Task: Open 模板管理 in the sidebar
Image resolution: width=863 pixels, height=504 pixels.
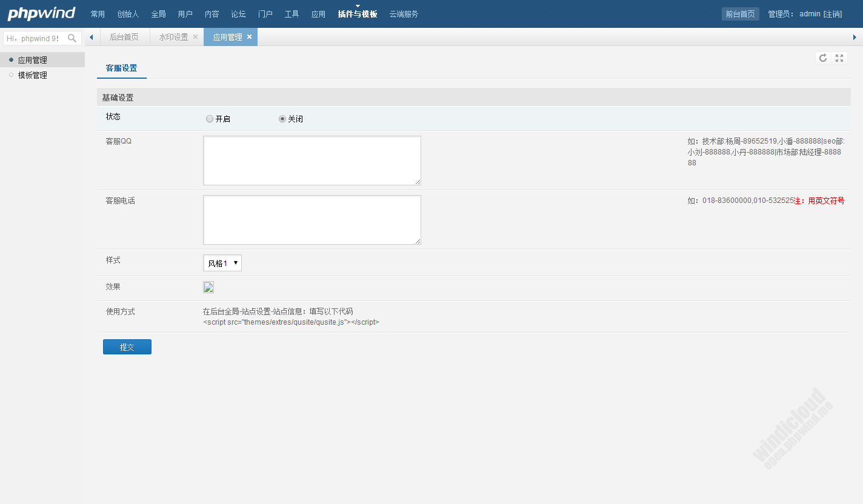Action: [x=42, y=75]
